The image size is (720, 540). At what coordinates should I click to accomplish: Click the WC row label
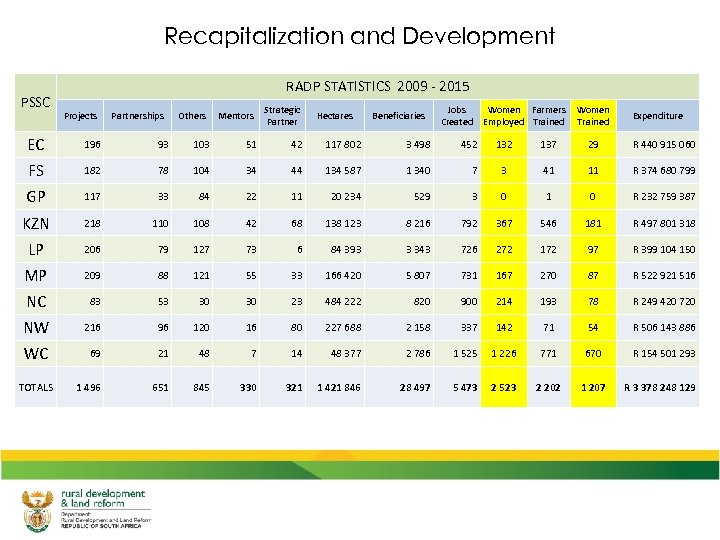[36, 354]
